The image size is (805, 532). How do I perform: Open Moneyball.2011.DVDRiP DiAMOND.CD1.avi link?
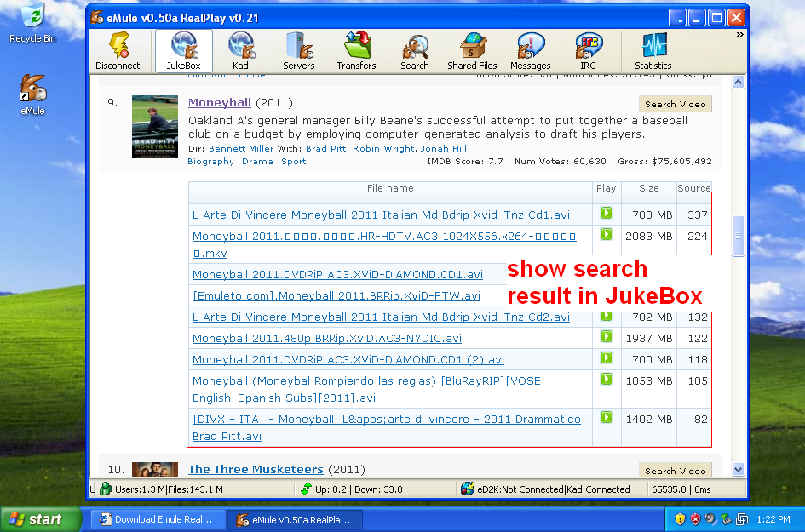[337, 274]
